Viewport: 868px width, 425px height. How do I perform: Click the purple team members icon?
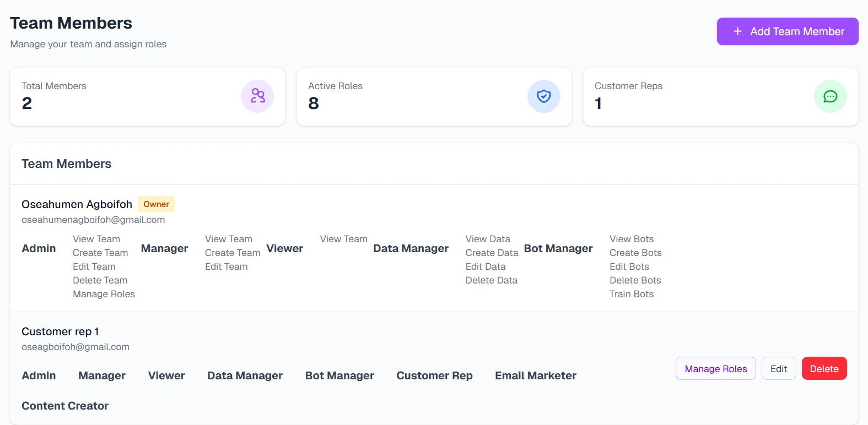click(257, 96)
